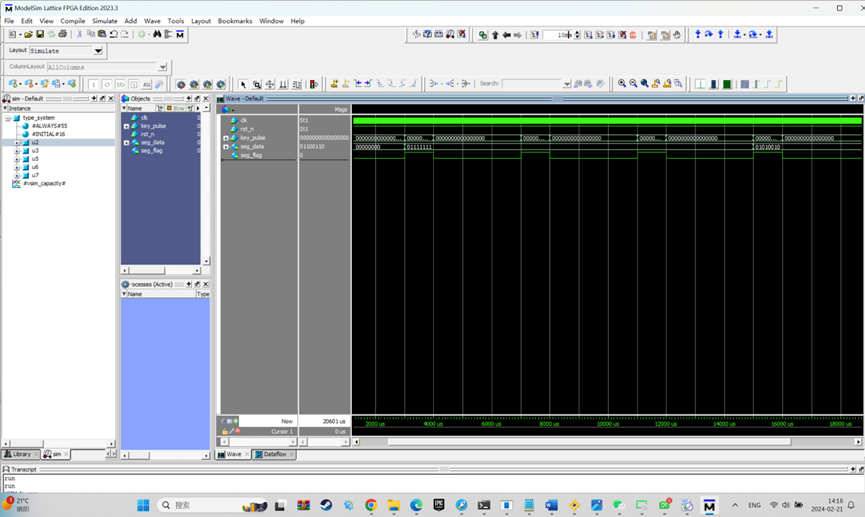Viewport: 865px width, 517px height.
Task: Click the Break simulation red X icon
Action: tap(622, 35)
